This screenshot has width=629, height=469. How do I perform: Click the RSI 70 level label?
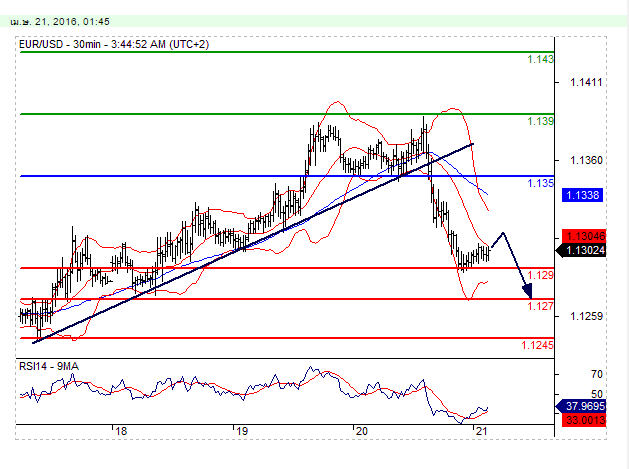(597, 374)
